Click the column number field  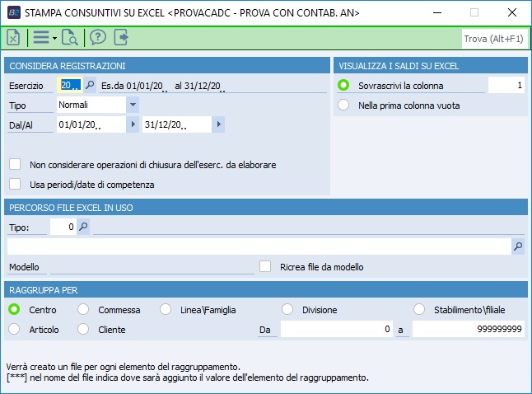click(506, 85)
